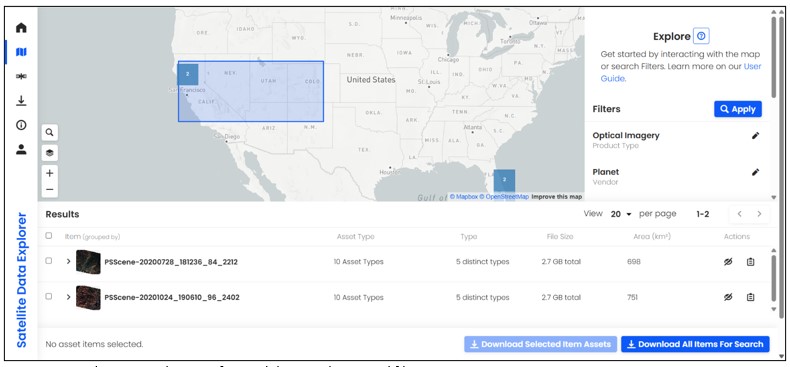
Task: Open the Downloads sidebar icon
Action: tap(21, 101)
